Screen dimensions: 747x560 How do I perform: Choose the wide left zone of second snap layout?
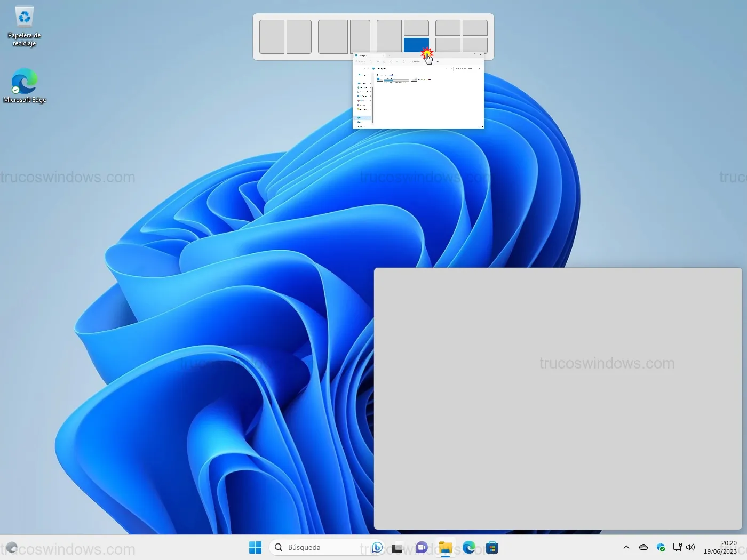click(333, 37)
